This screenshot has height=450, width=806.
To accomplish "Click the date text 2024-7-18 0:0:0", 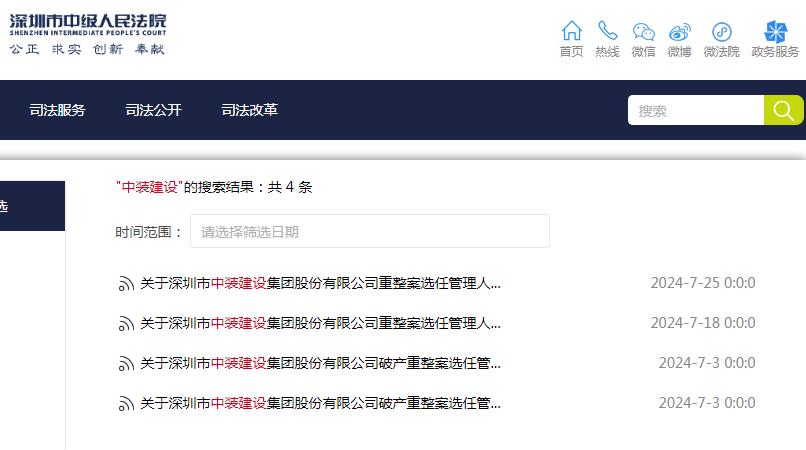I will 703,323.
